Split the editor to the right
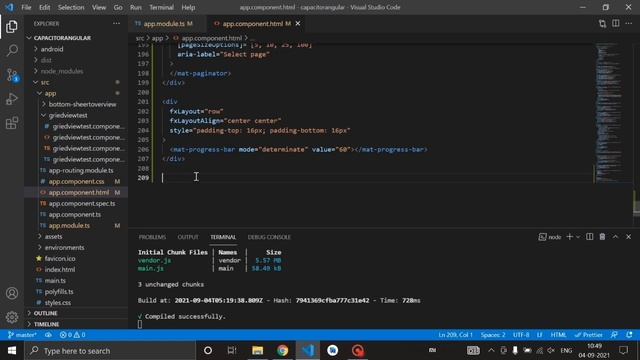The image size is (640, 360). pyautogui.click(x=616, y=24)
